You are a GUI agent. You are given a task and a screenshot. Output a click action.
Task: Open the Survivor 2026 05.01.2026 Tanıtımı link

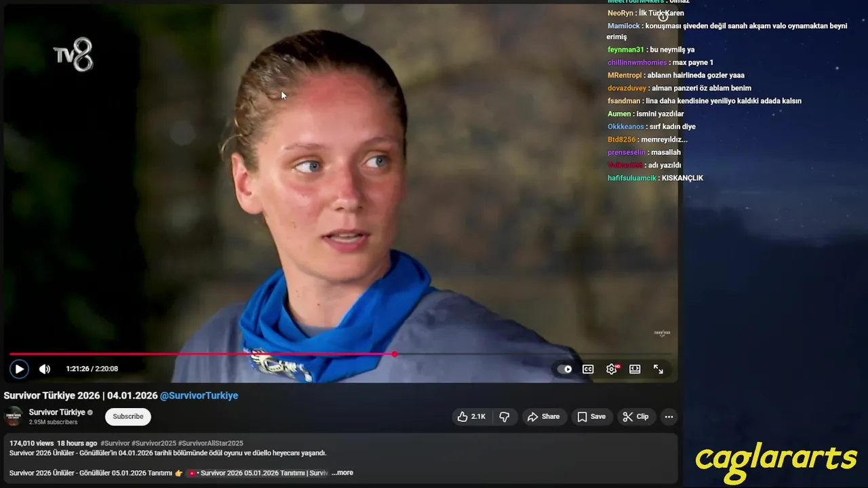pyautogui.click(x=258, y=473)
